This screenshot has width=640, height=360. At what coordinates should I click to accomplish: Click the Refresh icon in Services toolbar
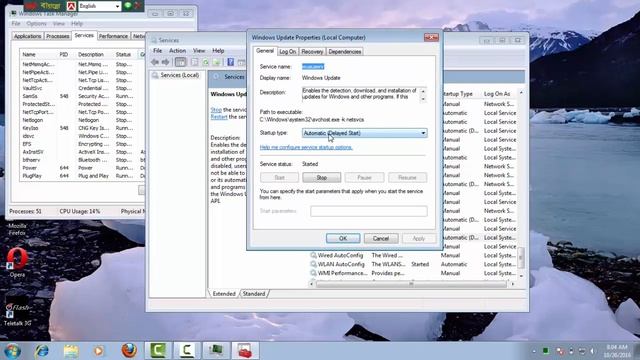click(206, 62)
